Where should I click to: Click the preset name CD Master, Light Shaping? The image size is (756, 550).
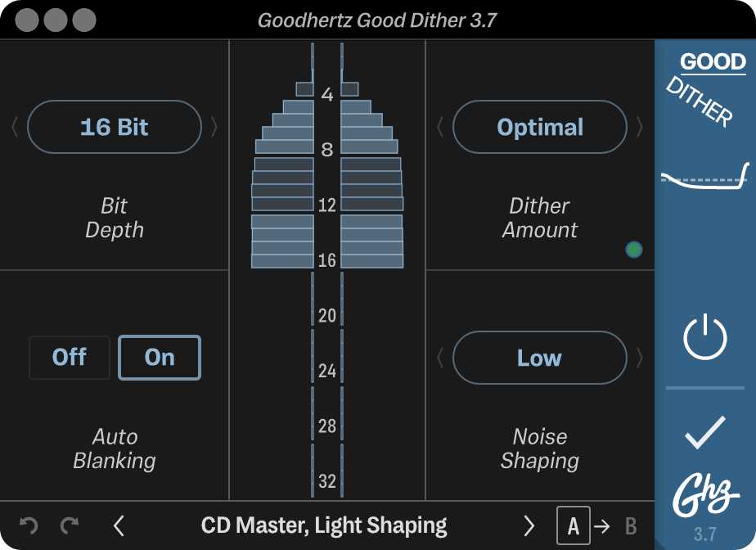click(x=323, y=525)
